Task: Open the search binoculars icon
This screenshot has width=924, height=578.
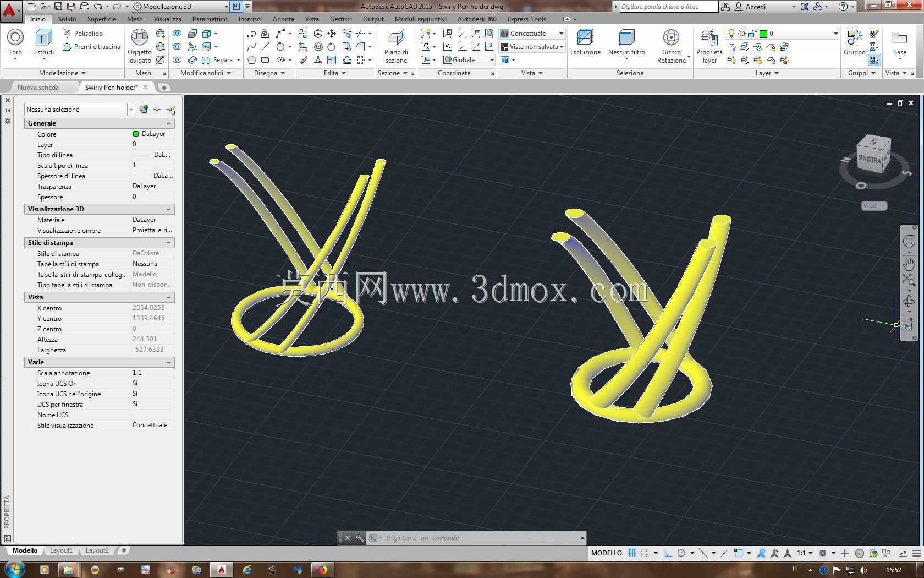Action: 725,7
